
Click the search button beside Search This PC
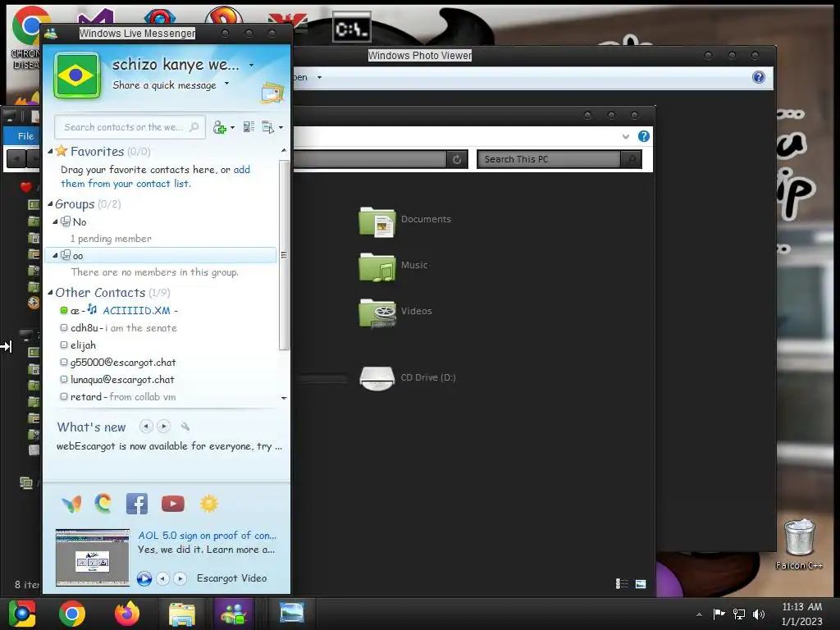tap(632, 159)
